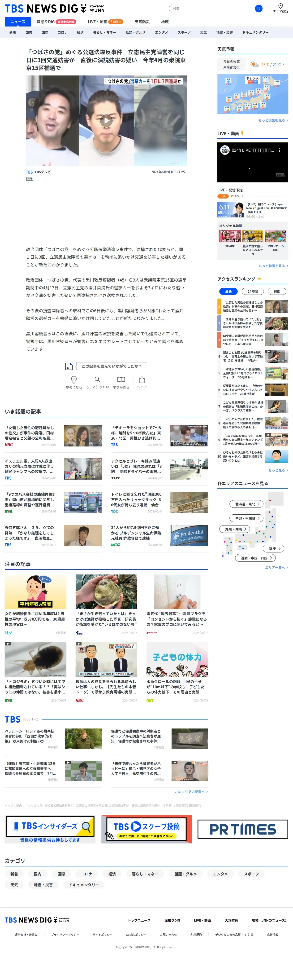Image resolution: width=293 pixels, height=980 pixels.
Task: Click the 参考になる lightbulb reaction icon
Action: click(x=74, y=382)
